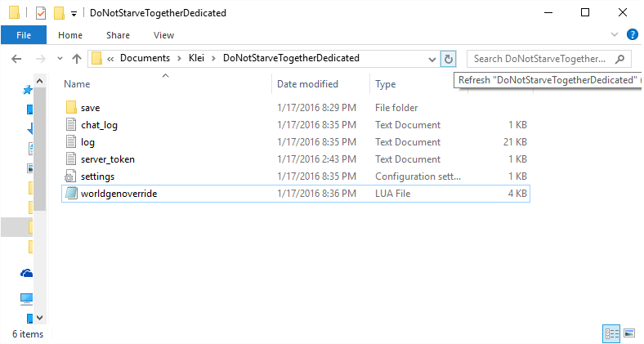Open recent locations dropdown arrow

pyautogui.click(x=59, y=59)
